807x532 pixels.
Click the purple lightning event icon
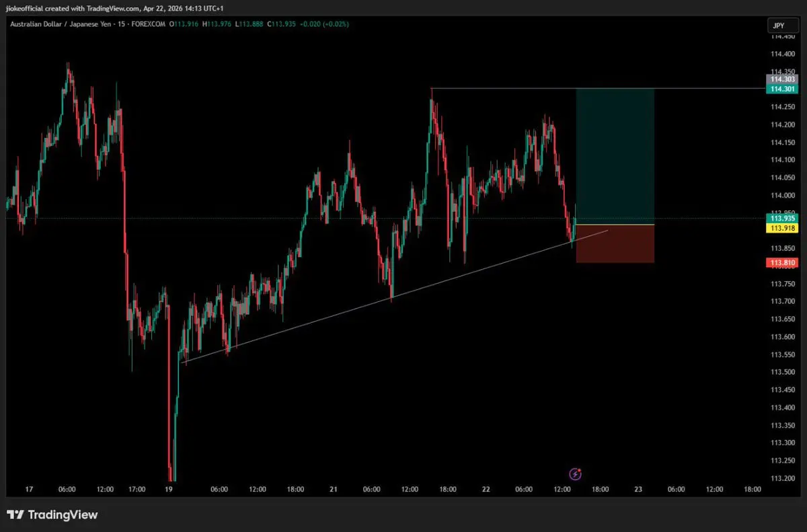(x=575, y=474)
